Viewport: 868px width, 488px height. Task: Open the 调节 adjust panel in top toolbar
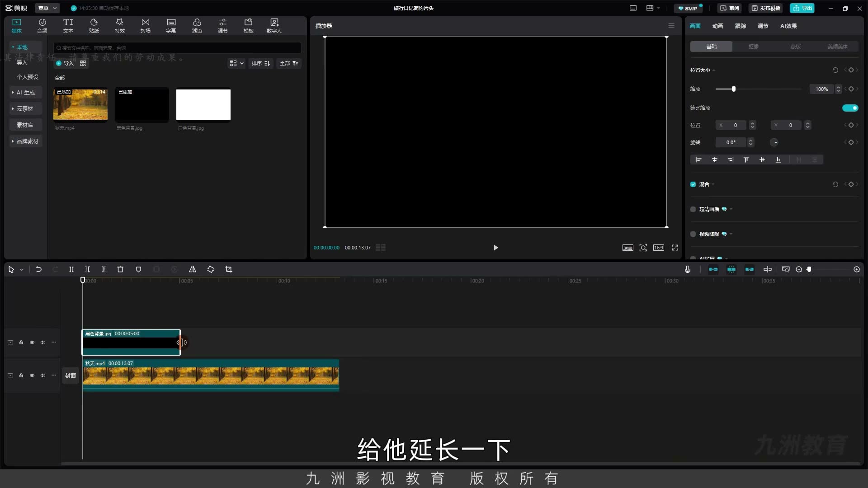(x=223, y=26)
